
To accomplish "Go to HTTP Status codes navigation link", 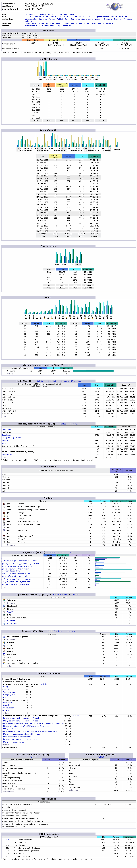I will click(47, 26).
